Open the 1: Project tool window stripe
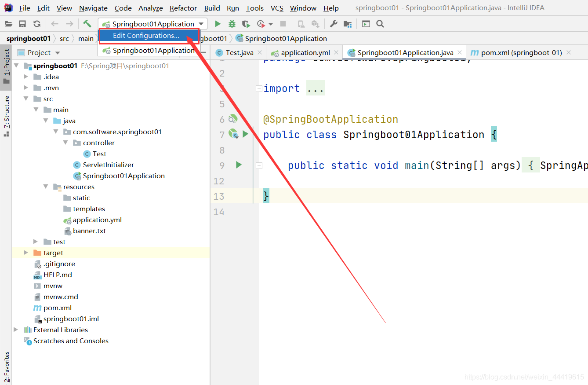 [7, 67]
